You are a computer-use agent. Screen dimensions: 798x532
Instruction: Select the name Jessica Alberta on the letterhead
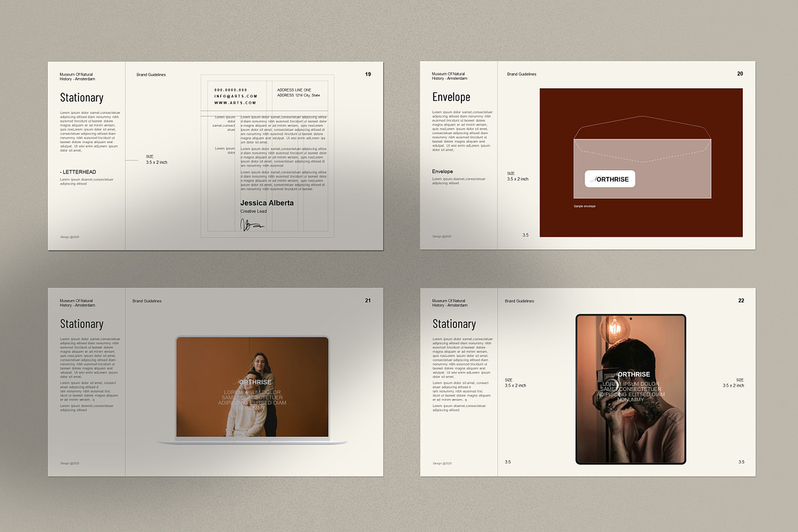coord(267,203)
